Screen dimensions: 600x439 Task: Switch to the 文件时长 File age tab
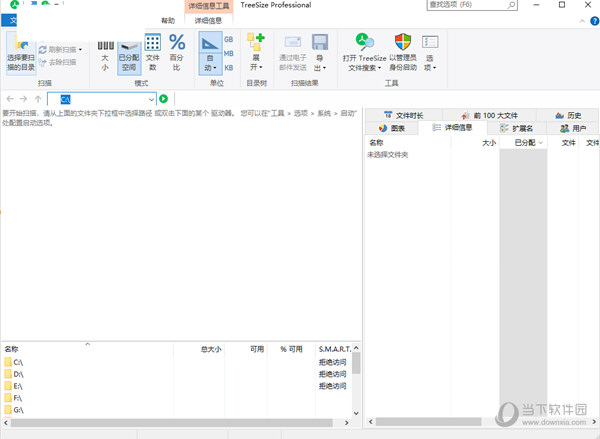coord(404,115)
